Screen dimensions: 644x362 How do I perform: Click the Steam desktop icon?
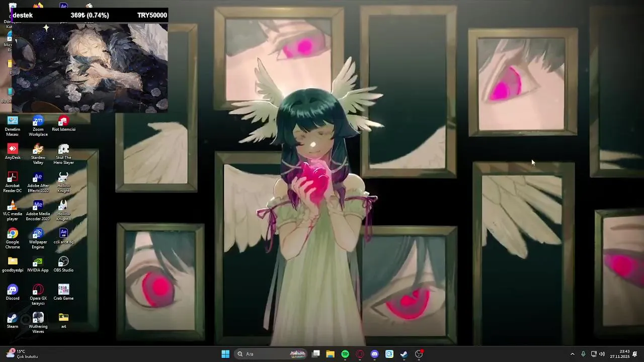[x=13, y=321]
